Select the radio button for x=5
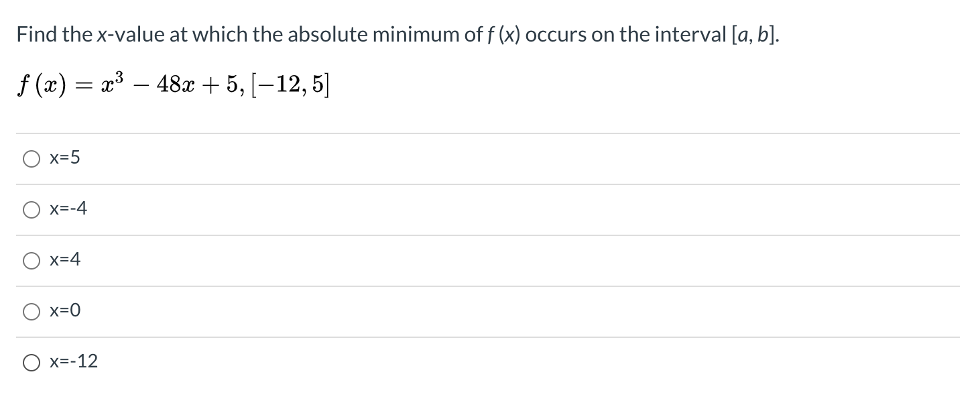This screenshot has width=980, height=413. click(31, 158)
